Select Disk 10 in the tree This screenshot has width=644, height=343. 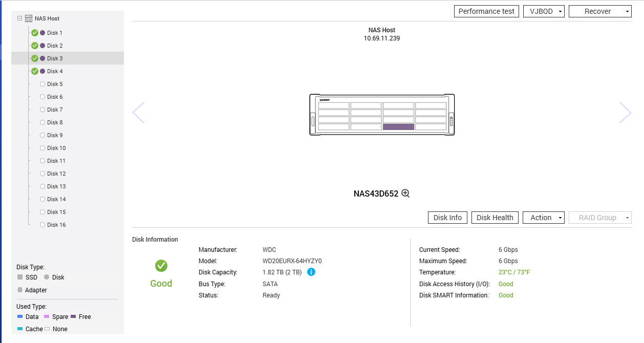(56, 148)
